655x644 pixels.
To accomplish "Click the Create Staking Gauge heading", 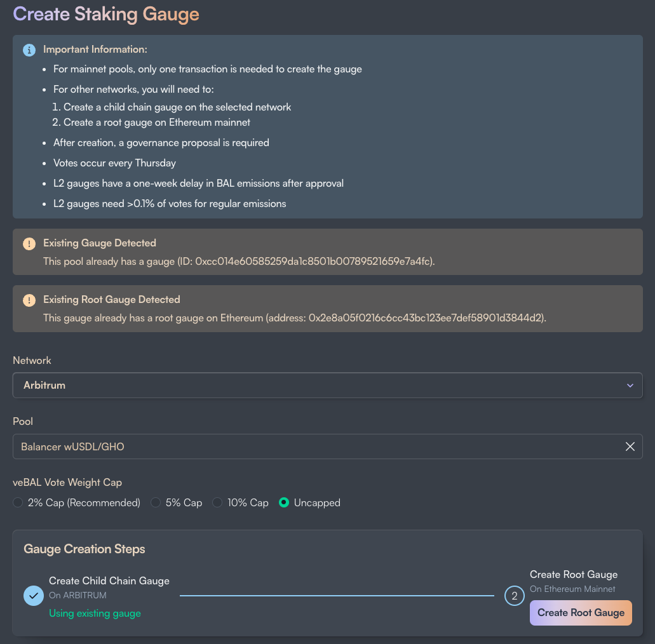I will coord(106,14).
